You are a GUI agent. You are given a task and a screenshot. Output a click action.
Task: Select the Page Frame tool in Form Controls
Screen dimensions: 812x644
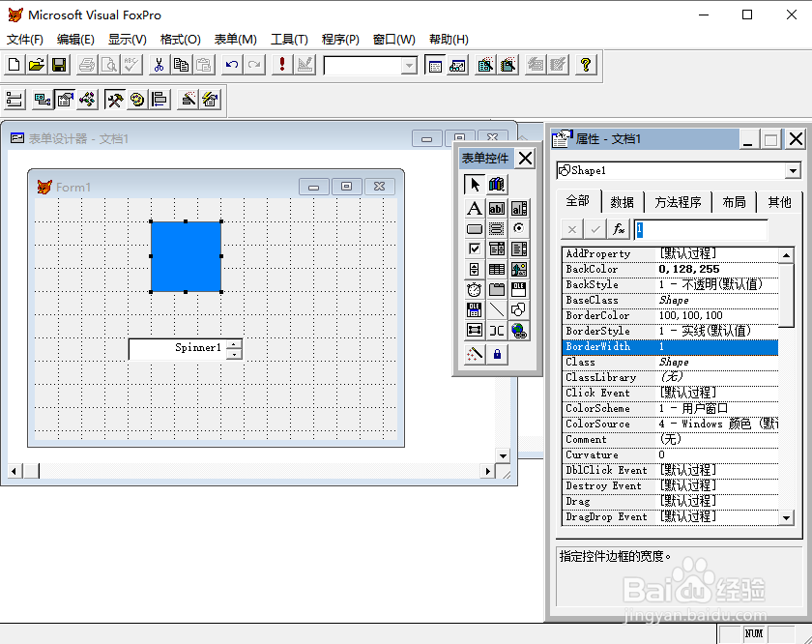[496, 290]
